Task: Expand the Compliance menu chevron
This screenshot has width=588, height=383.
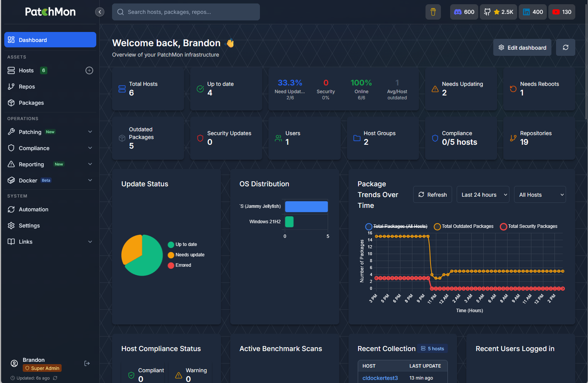Action: [90, 148]
